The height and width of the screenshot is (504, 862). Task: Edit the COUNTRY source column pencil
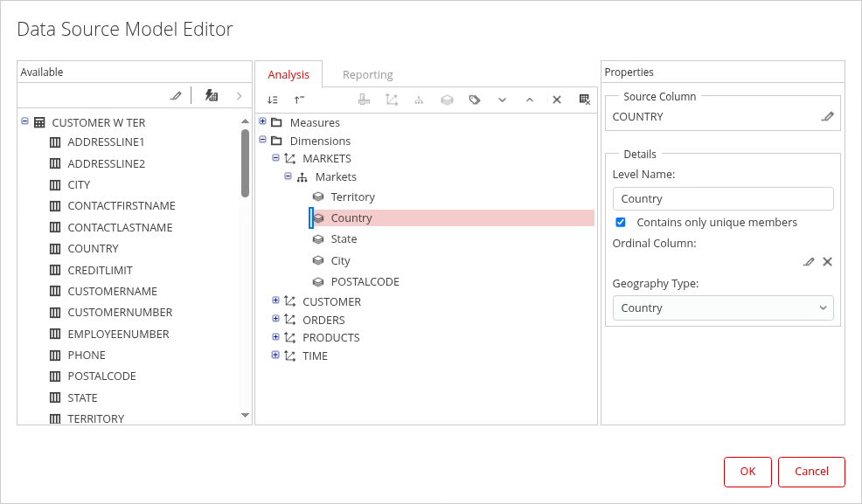click(827, 116)
